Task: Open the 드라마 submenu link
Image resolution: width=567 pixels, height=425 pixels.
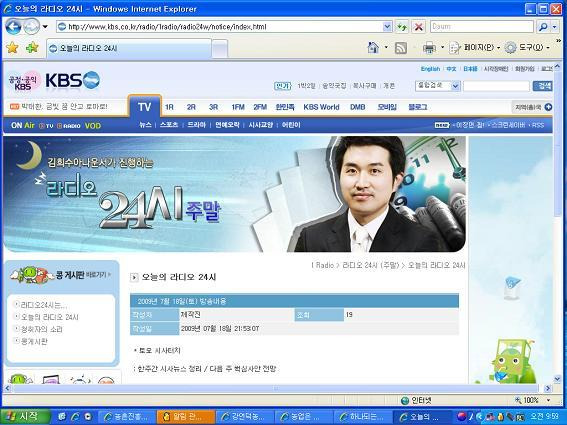Action: pos(196,125)
